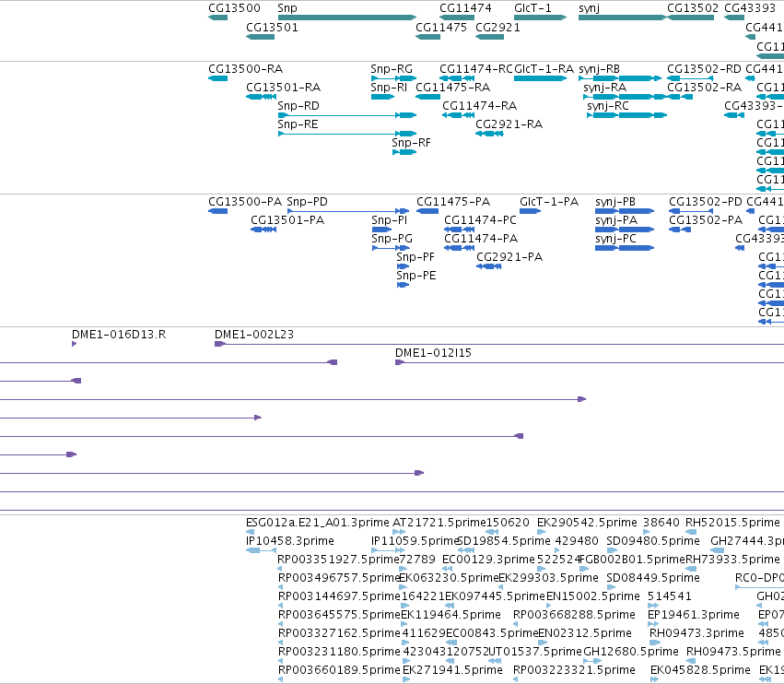784x684 pixels.
Task: Select the CG11475-PA protein label
Action: [453, 202]
